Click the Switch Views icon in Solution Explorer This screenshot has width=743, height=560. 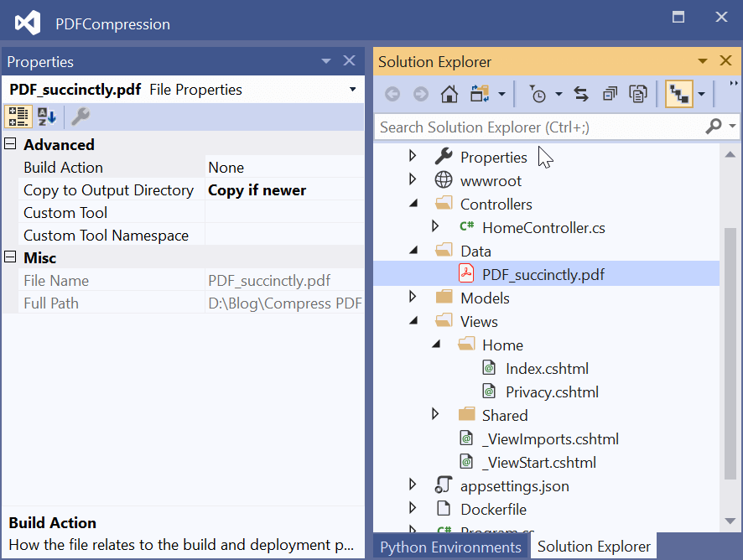tap(480, 94)
